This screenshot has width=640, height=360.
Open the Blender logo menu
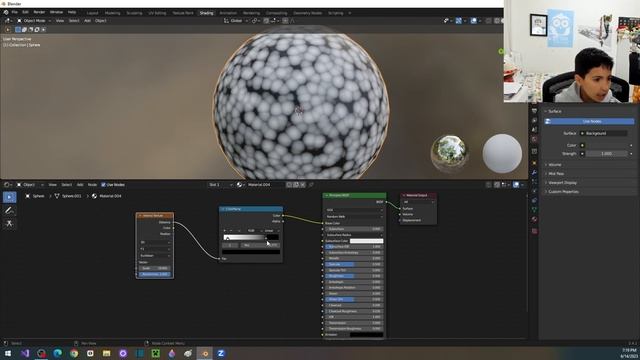tap(6, 13)
